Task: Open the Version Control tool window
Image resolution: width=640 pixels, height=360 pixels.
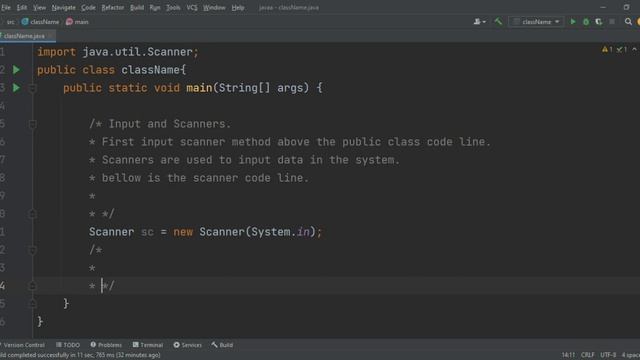Action: (x=23, y=345)
